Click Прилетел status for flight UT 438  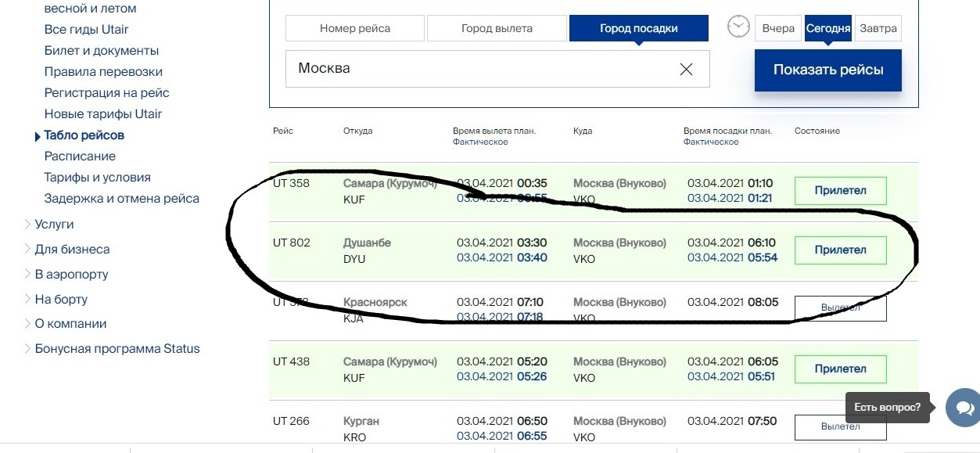(x=840, y=369)
